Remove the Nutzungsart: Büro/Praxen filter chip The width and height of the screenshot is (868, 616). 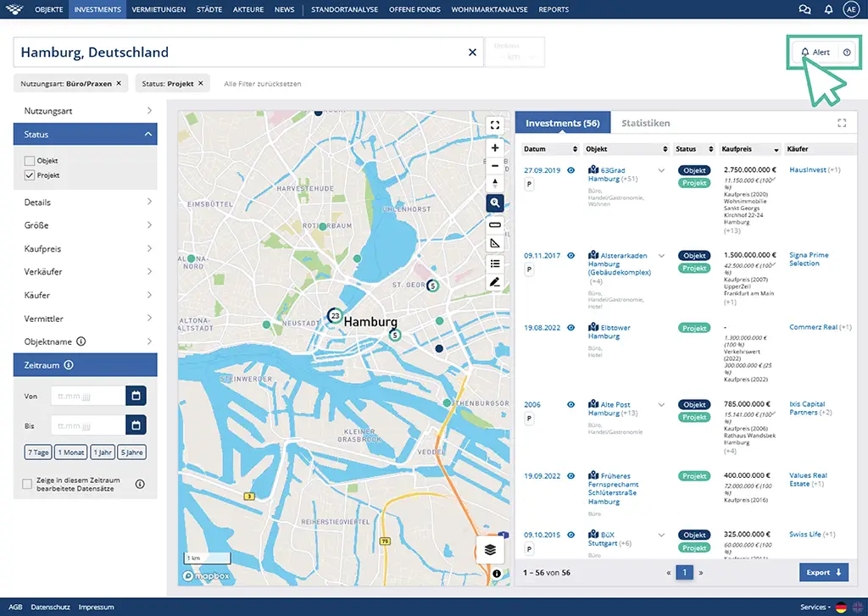(119, 84)
